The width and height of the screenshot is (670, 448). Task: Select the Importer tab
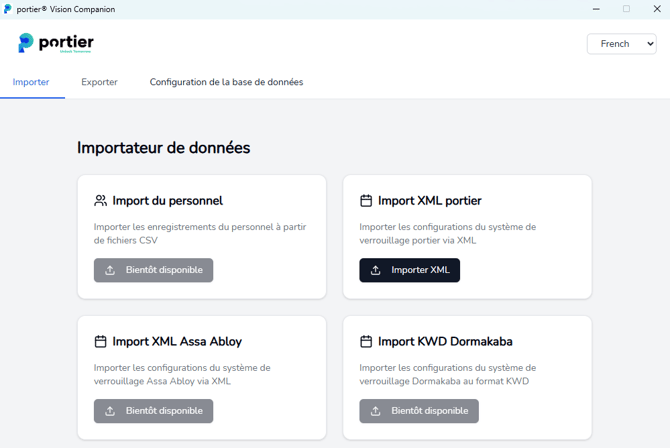click(31, 82)
